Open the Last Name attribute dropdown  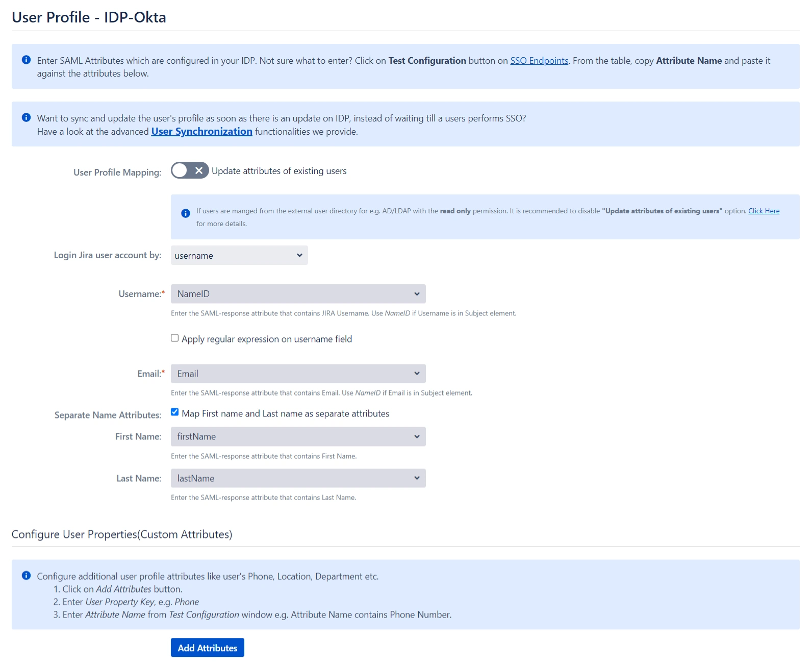coord(298,478)
